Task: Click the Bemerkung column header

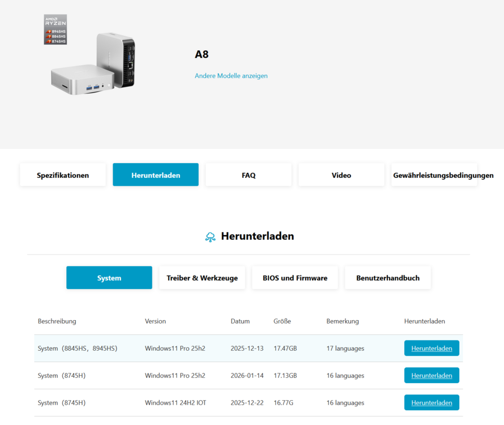Action: [343, 321]
